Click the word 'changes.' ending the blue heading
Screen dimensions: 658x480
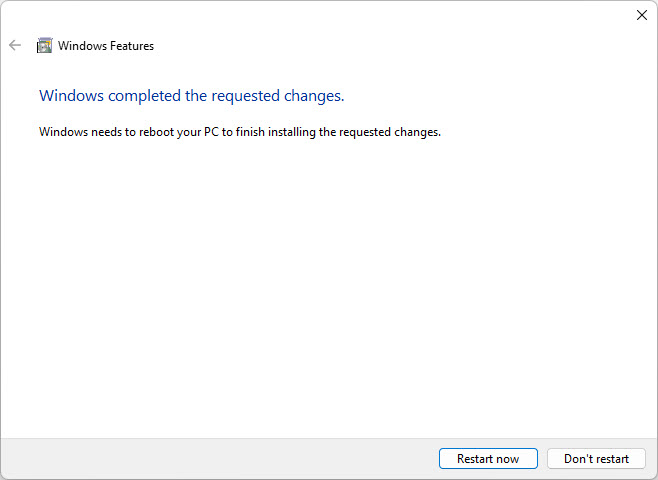(x=315, y=96)
